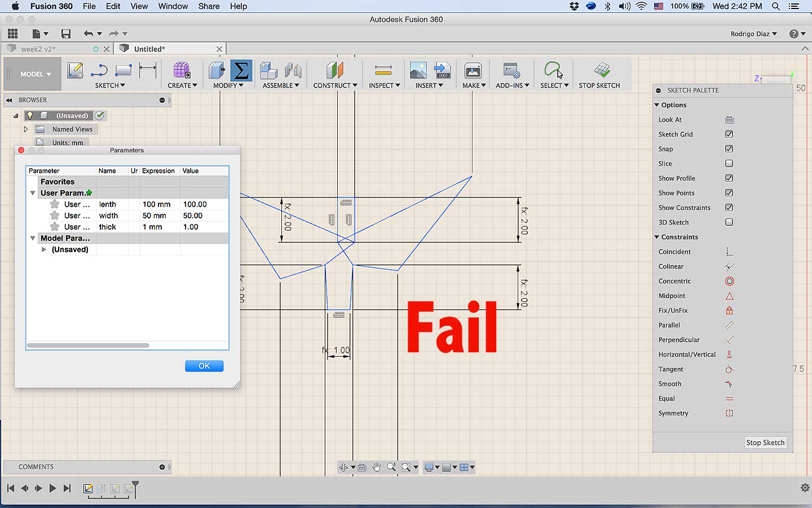The height and width of the screenshot is (508, 812).
Task: Toggle the Sketch Grid checkbox
Action: coord(729,134)
